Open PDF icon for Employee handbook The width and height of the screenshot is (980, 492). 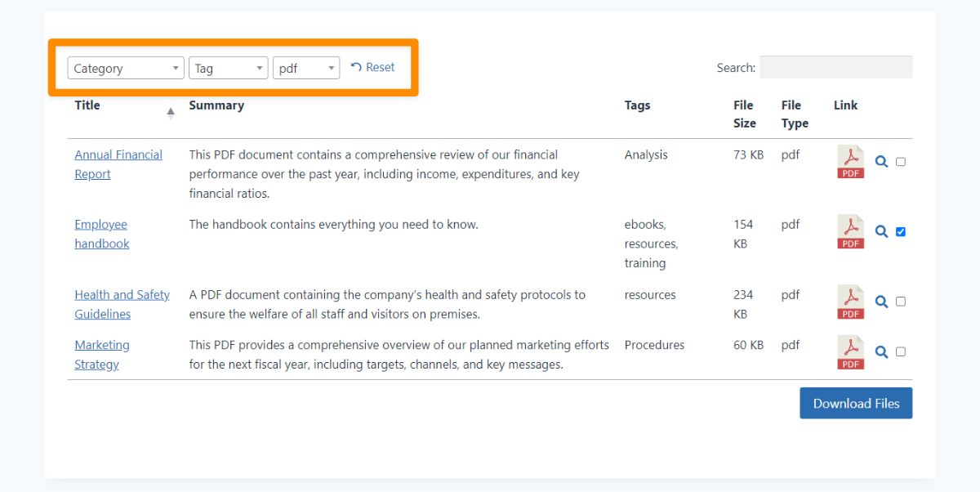850,231
